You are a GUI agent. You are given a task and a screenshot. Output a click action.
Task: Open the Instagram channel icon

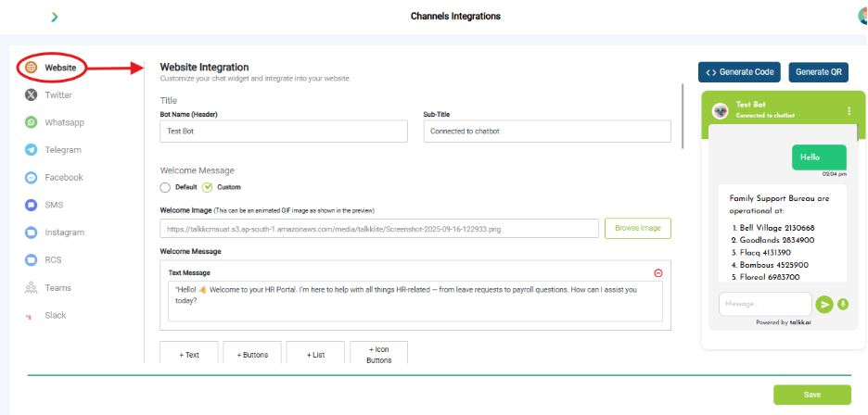point(31,233)
